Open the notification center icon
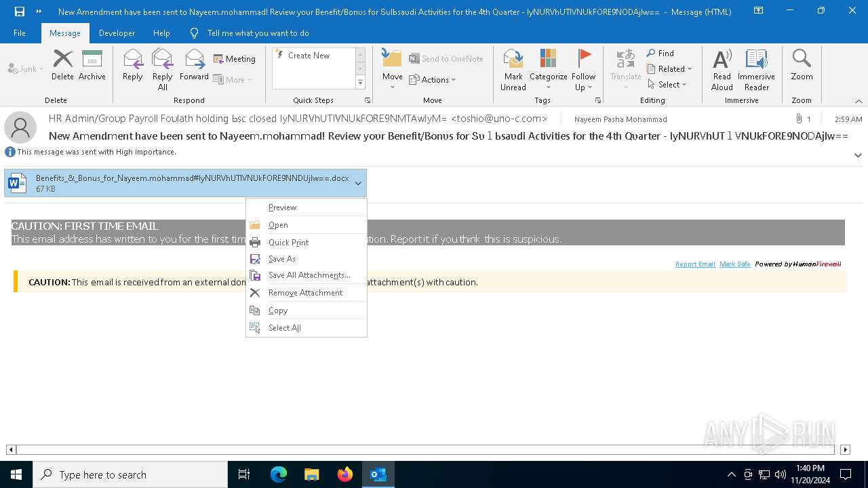The width and height of the screenshot is (868, 488). click(846, 474)
